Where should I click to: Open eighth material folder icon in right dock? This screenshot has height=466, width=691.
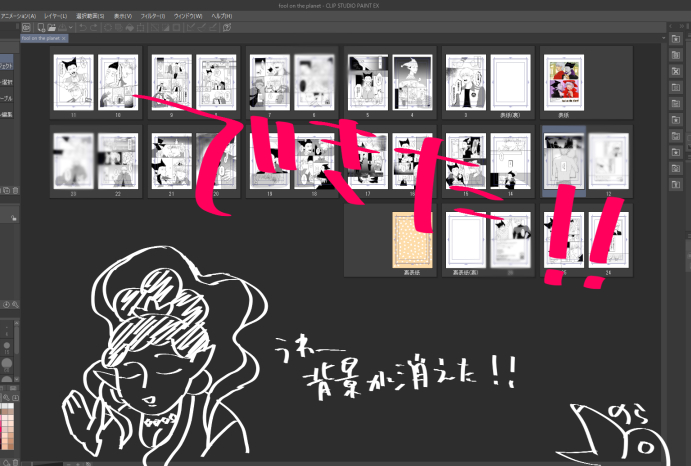pos(676,152)
